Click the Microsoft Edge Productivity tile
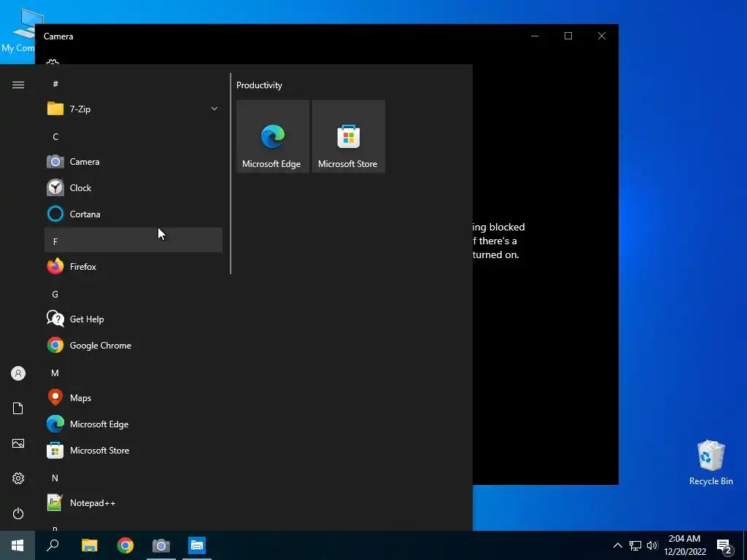Viewport: 747px width, 560px height. [273, 136]
